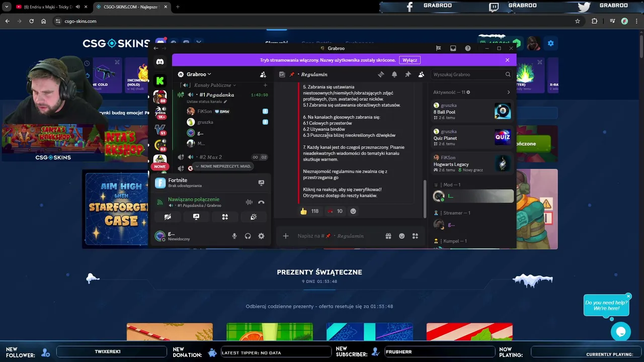644x362 pixels.
Task: Open the Hogwarts Legacy activity card
Action: coord(472,163)
